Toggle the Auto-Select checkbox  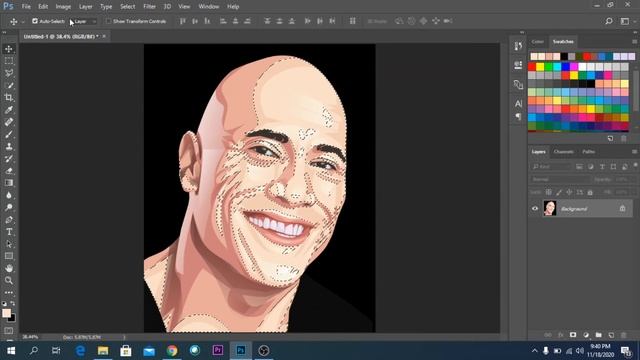tap(35, 21)
